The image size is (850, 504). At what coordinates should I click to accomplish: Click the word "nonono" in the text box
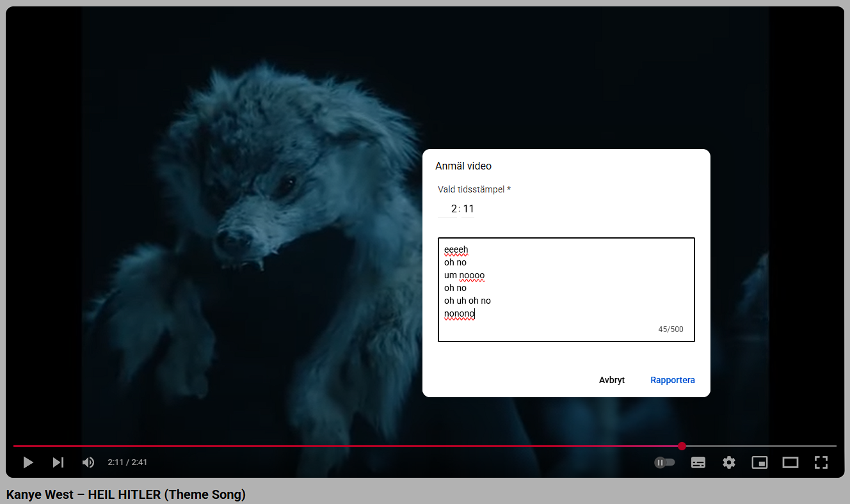[459, 313]
